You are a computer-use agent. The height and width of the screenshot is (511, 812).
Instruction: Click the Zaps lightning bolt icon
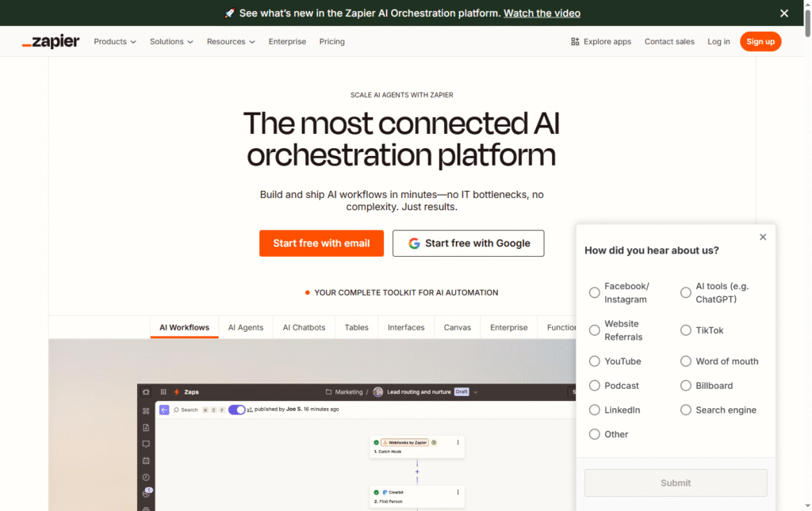(177, 392)
